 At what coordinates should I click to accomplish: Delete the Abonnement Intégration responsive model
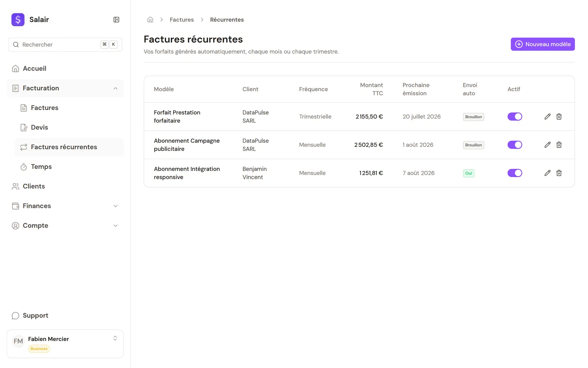[x=559, y=173]
